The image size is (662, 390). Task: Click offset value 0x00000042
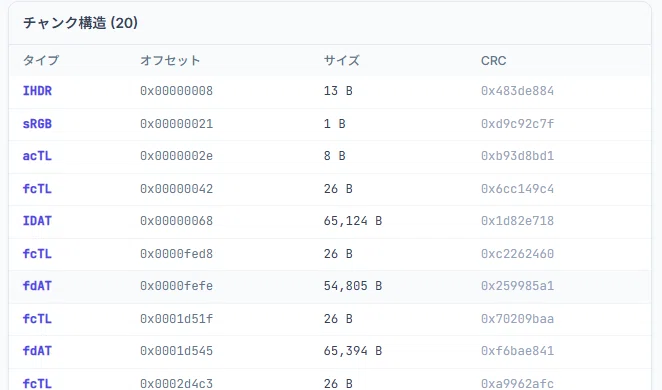tap(176, 189)
